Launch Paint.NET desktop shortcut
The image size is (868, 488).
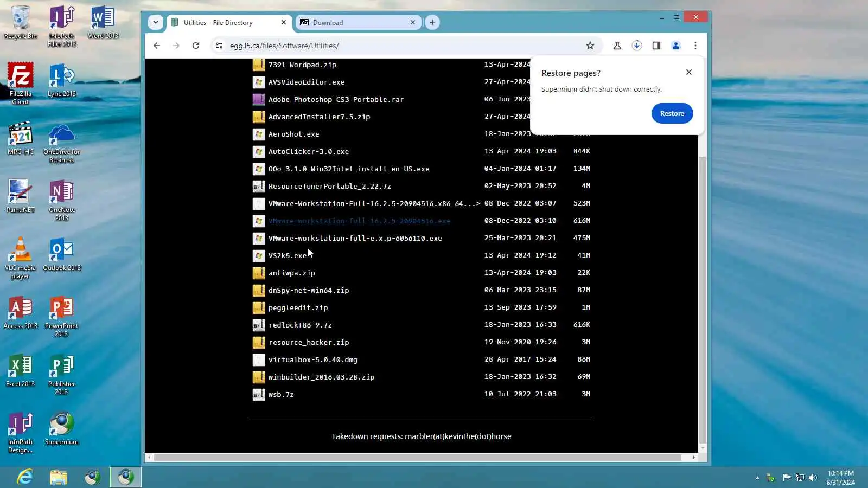pos(21,196)
